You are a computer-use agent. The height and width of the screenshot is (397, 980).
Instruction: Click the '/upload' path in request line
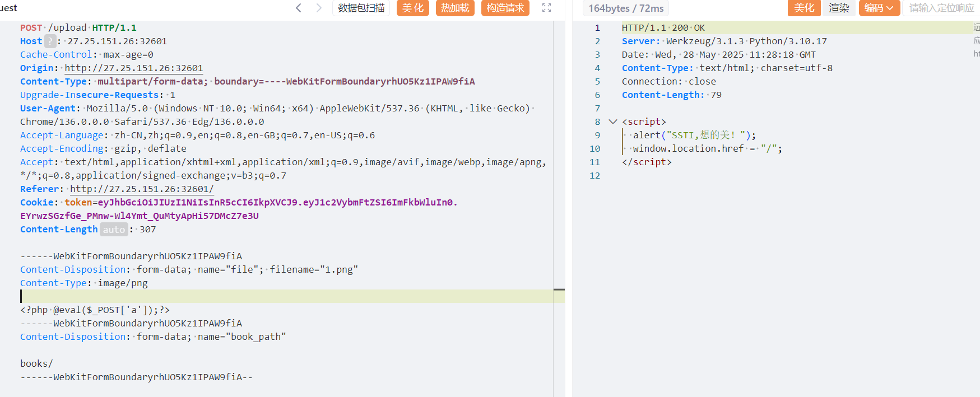(x=67, y=27)
